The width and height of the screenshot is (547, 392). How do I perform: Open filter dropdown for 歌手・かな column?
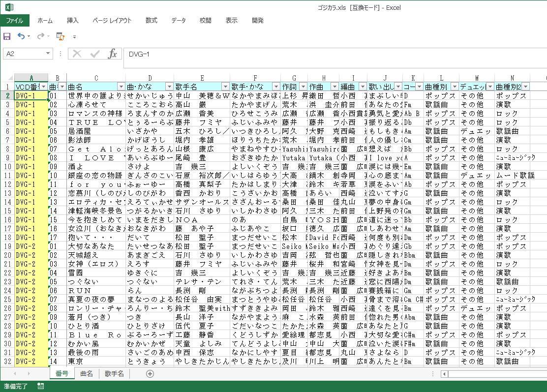coord(276,87)
